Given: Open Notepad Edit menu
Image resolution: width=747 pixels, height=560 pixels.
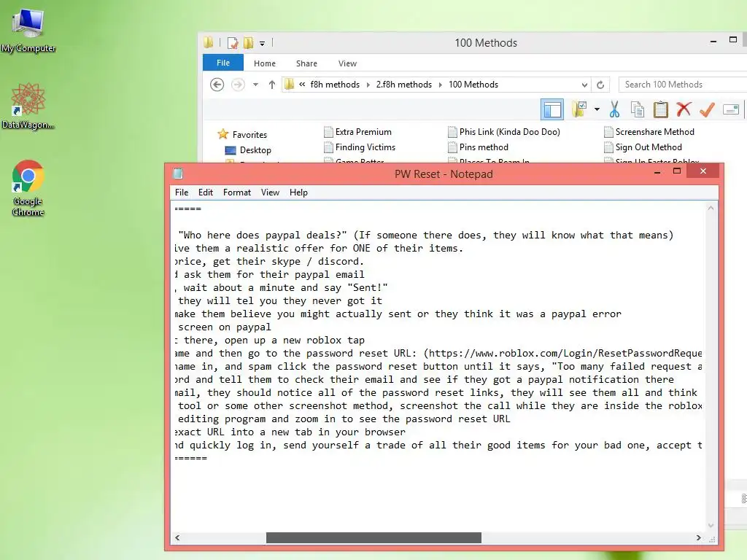Looking at the screenshot, I should [x=205, y=192].
